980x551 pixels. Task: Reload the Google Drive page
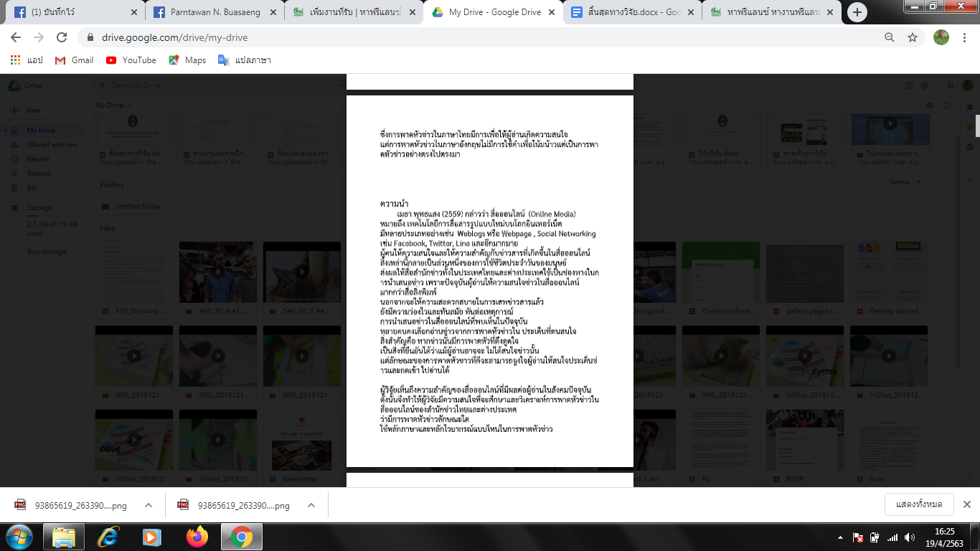[x=62, y=37]
